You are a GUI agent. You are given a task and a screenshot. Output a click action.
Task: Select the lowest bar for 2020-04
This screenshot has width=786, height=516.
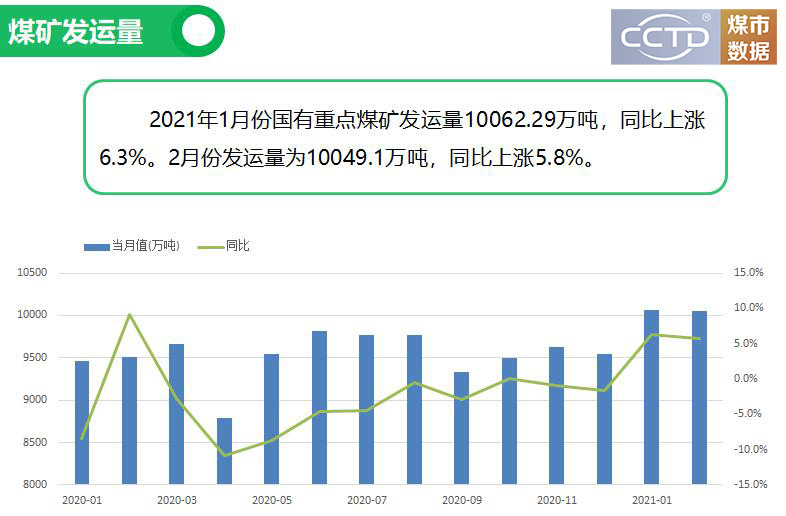point(224,451)
